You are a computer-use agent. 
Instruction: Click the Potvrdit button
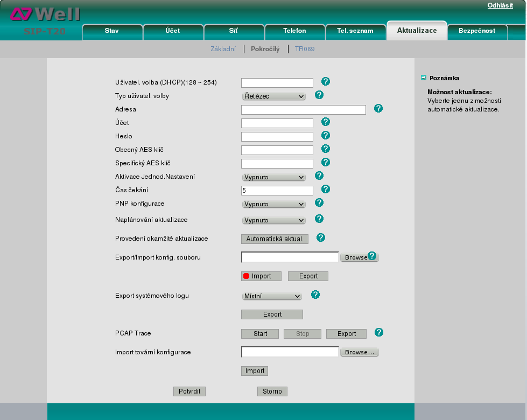coord(189,391)
